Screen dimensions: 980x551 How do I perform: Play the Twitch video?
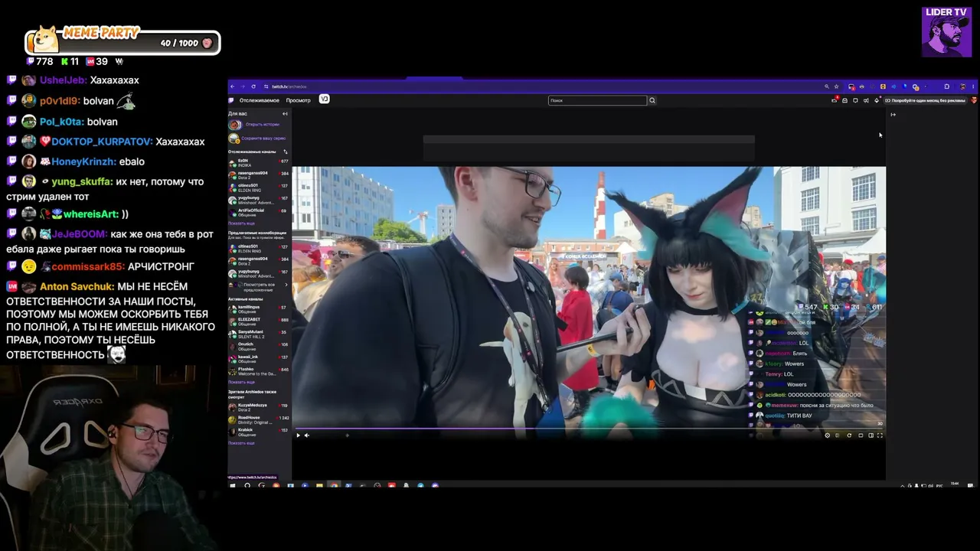[x=299, y=435]
